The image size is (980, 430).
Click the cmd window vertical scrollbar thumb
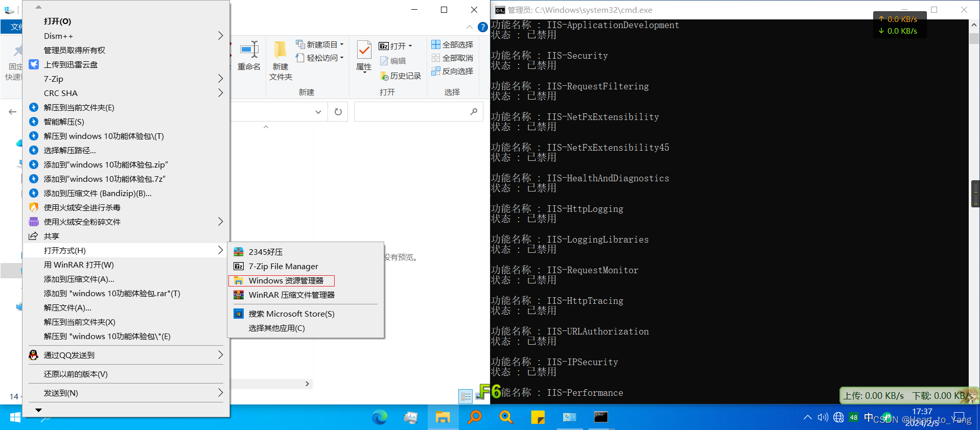click(x=974, y=39)
